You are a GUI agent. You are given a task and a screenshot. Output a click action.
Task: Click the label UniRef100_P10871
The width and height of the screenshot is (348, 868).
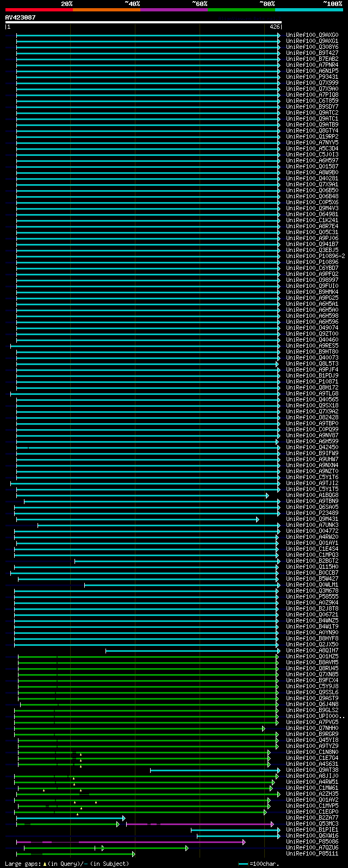click(x=312, y=382)
